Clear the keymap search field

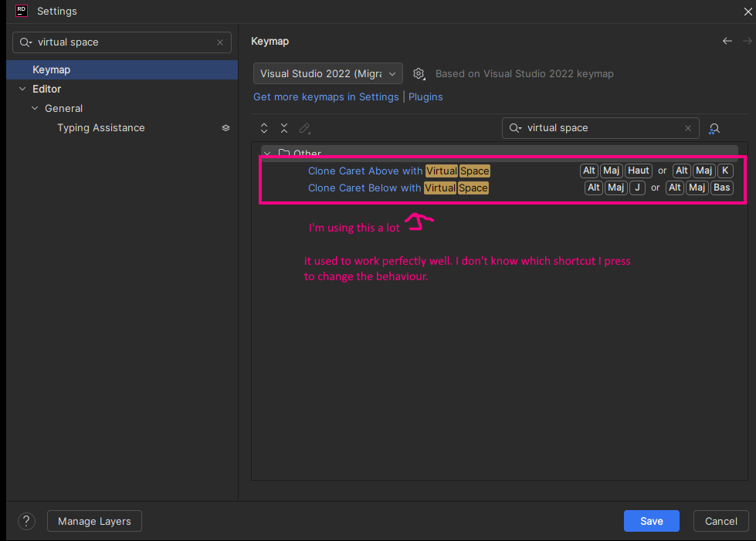688,128
